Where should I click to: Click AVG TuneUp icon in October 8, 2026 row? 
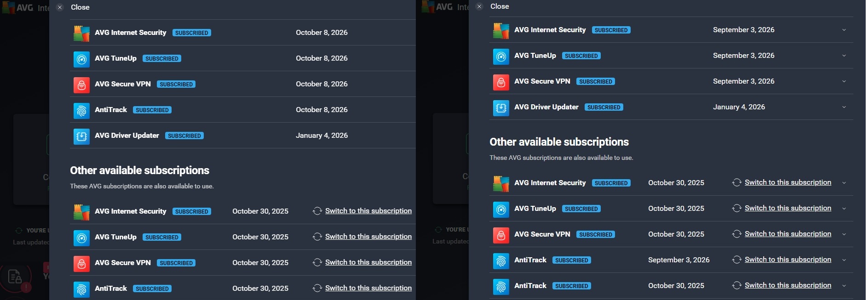point(81,59)
